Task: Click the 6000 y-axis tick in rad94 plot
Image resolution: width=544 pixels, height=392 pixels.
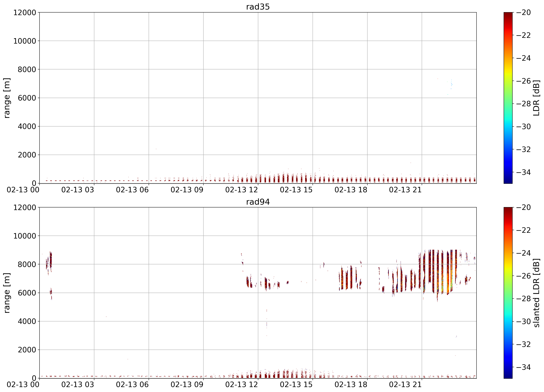Action: (27, 293)
